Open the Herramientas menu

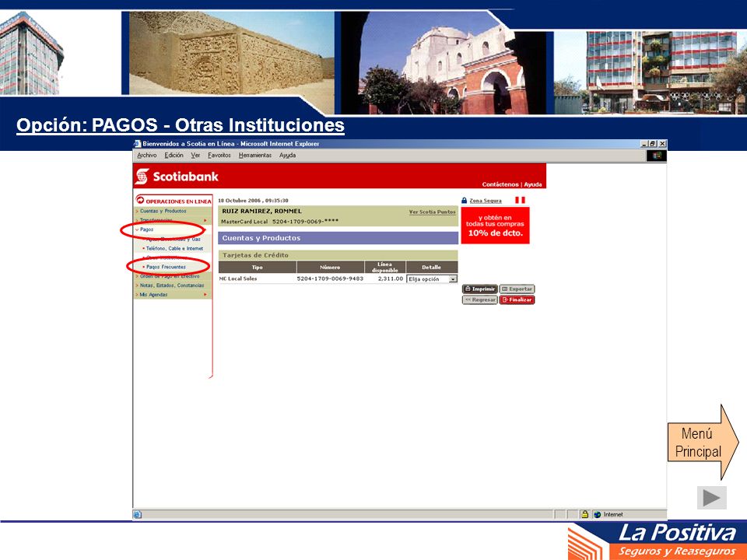255,156
